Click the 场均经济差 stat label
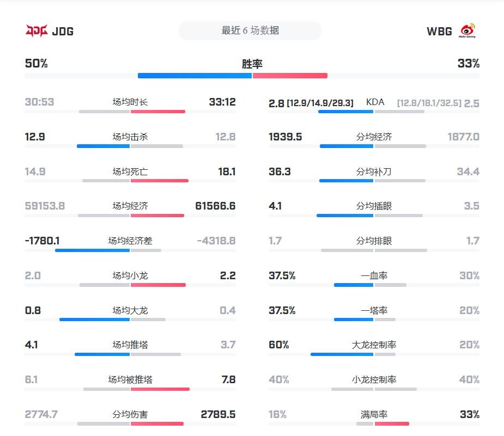Screen dimensions: 504x436 coord(130,241)
